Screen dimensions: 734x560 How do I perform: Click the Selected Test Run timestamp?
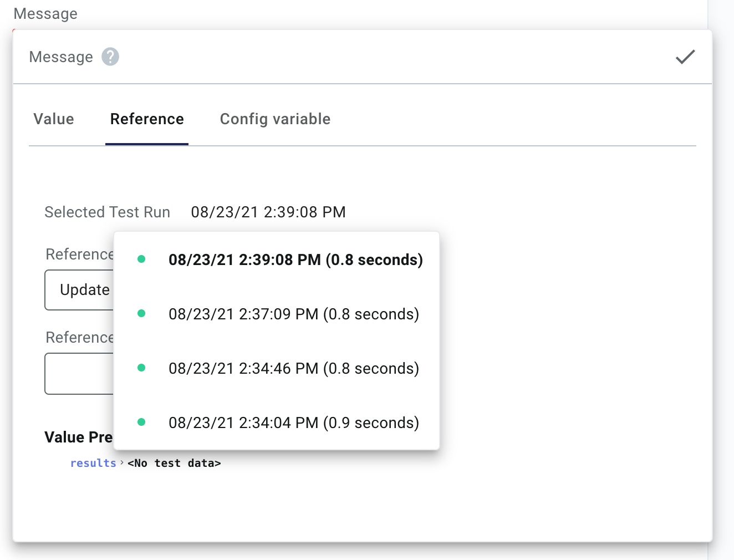click(268, 212)
